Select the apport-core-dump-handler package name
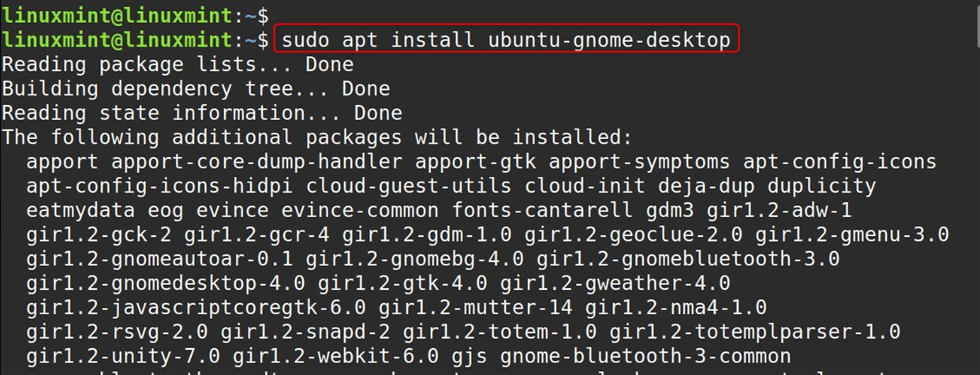 (256, 162)
